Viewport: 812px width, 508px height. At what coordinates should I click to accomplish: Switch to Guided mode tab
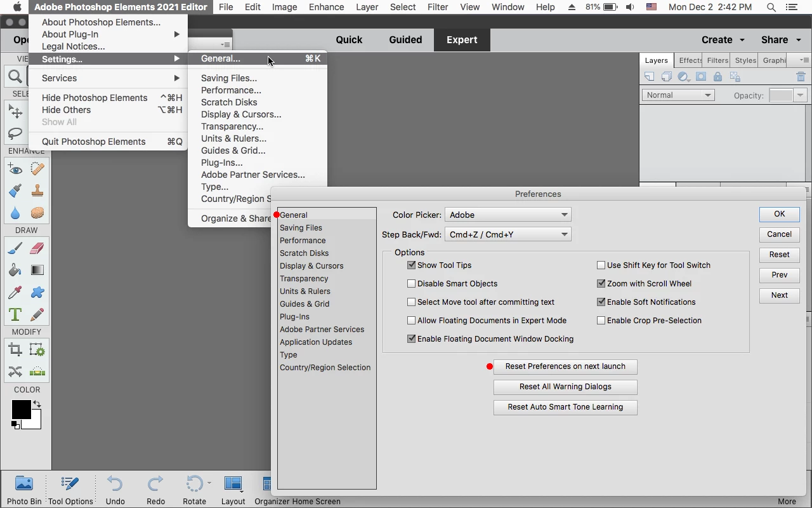coord(405,39)
